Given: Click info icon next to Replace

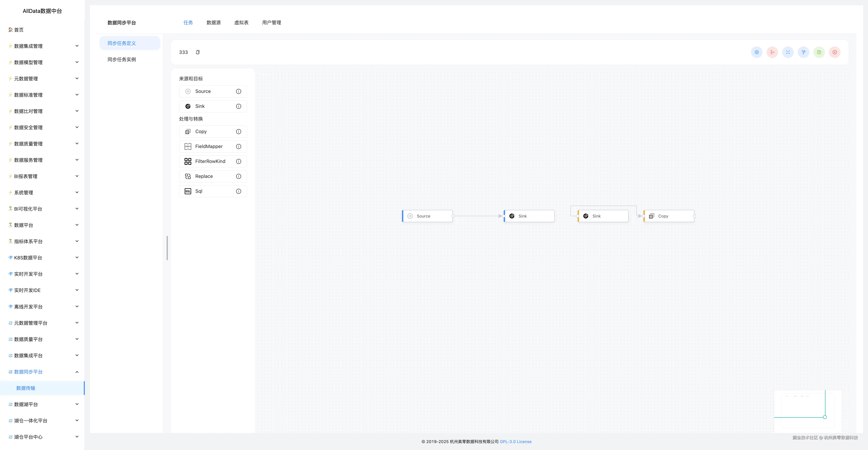Looking at the screenshot, I should coord(239,176).
